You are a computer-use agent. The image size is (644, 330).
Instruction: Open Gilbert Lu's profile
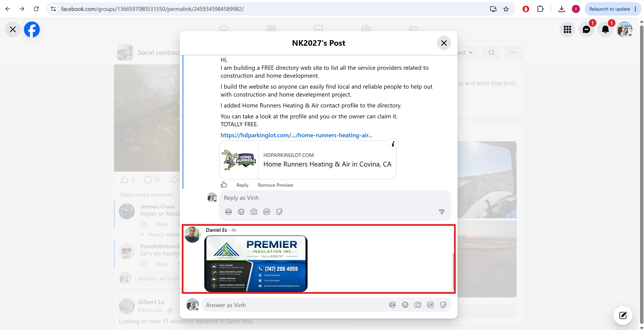[151, 302]
